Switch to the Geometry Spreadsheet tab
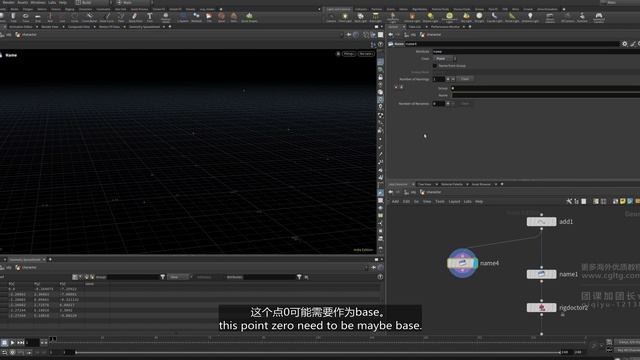640x360 pixels. (x=145, y=27)
